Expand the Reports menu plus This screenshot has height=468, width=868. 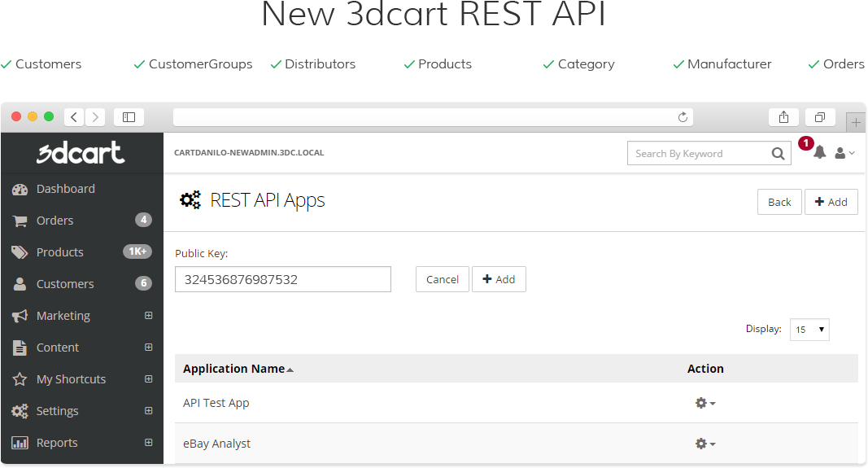[148, 442]
